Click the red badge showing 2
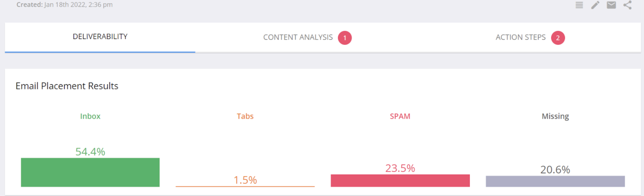Screen dimensions: 644x196 558,38
